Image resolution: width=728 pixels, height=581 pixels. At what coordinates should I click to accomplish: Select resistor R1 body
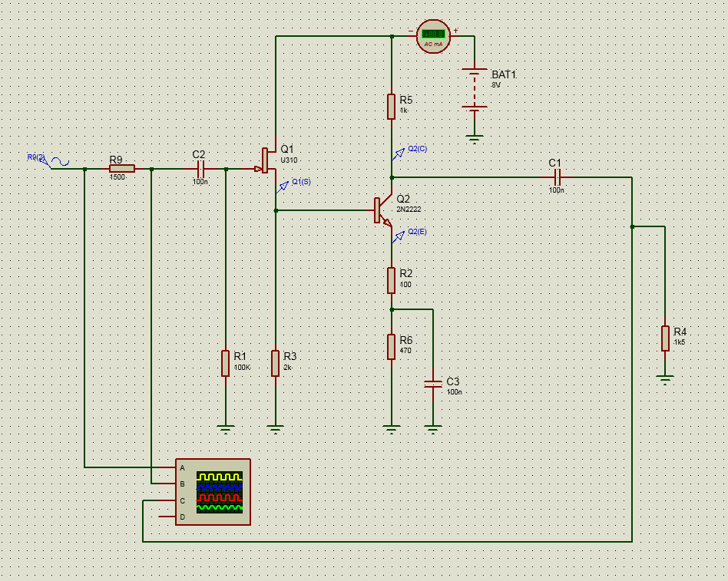(x=226, y=363)
